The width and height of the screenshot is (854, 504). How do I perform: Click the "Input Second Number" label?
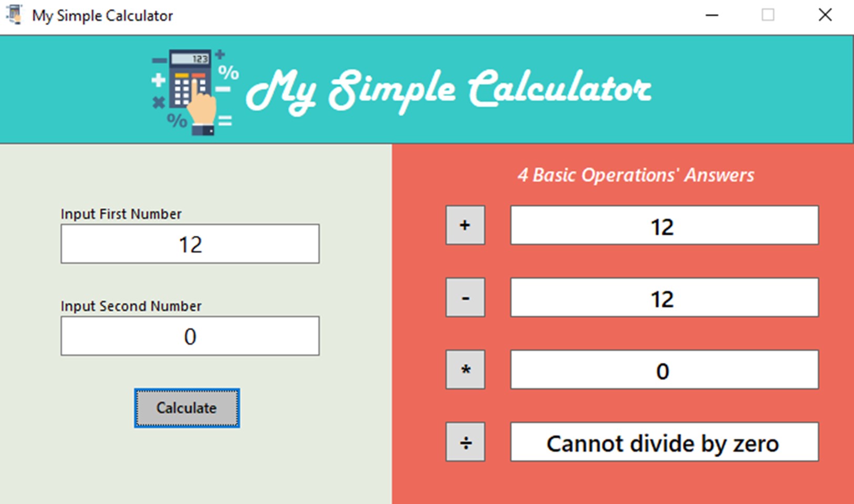coord(131,306)
